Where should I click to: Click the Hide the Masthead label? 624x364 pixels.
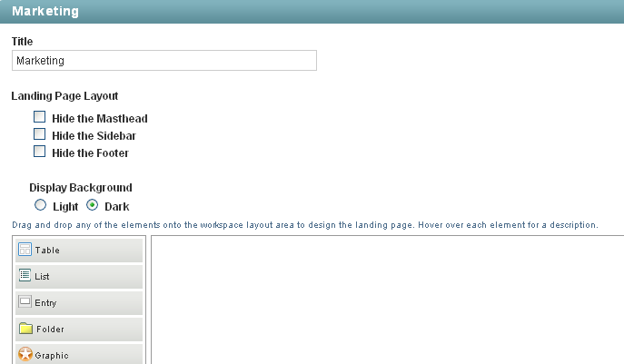click(100, 119)
